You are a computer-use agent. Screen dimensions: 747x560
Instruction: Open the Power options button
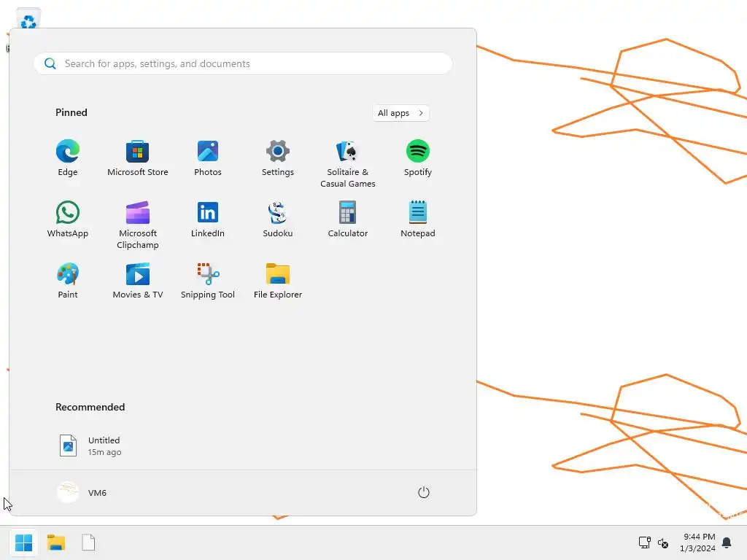pyautogui.click(x=424, y=492)
